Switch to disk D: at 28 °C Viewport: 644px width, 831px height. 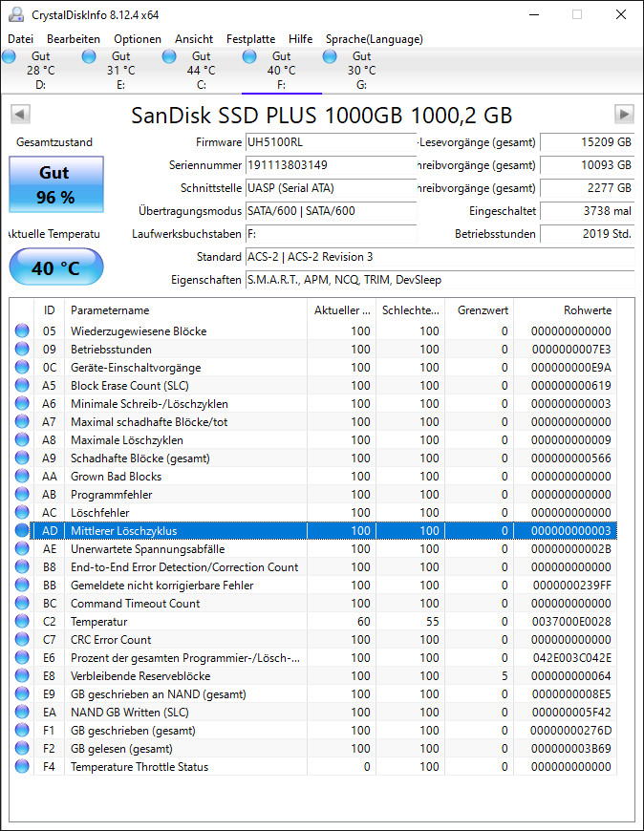pos(40,71)
